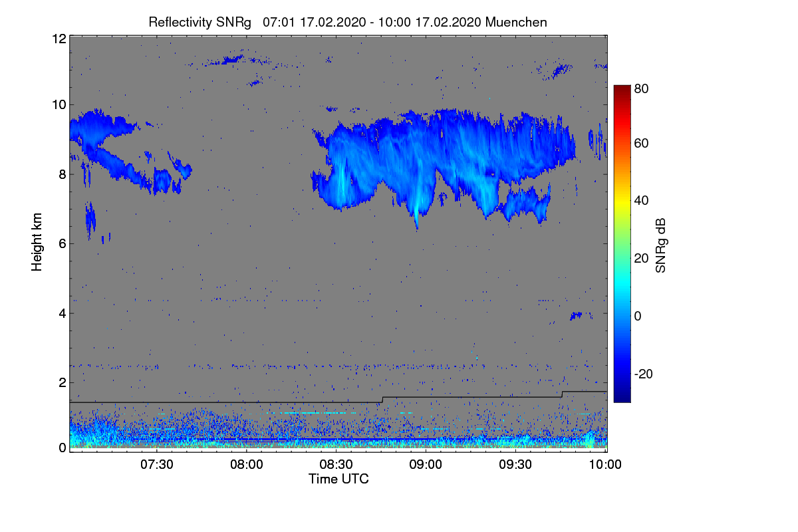Screen dimensions: 798x532
Task: Click the colorbar value 60
Action: [x=641, y=144]
